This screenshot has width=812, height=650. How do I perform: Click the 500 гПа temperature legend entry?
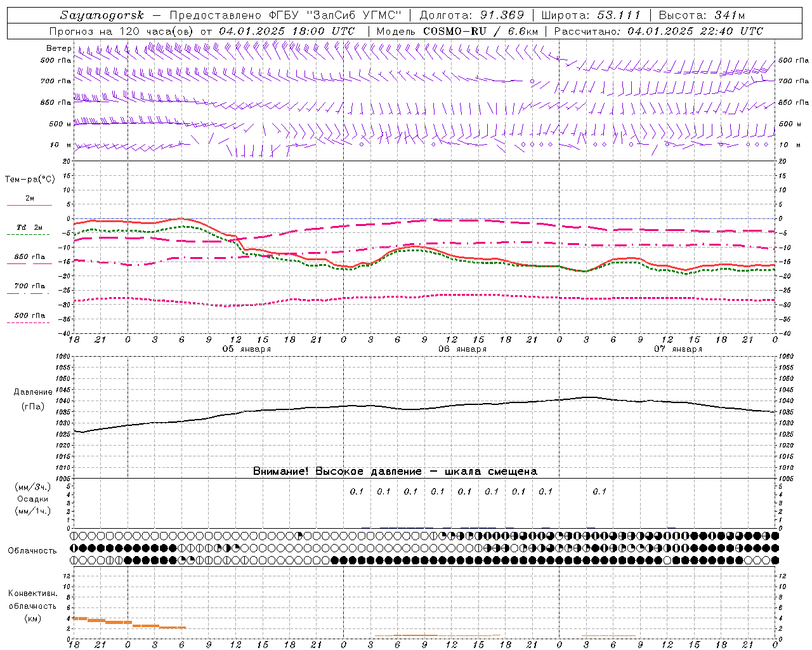click(30, 315)
